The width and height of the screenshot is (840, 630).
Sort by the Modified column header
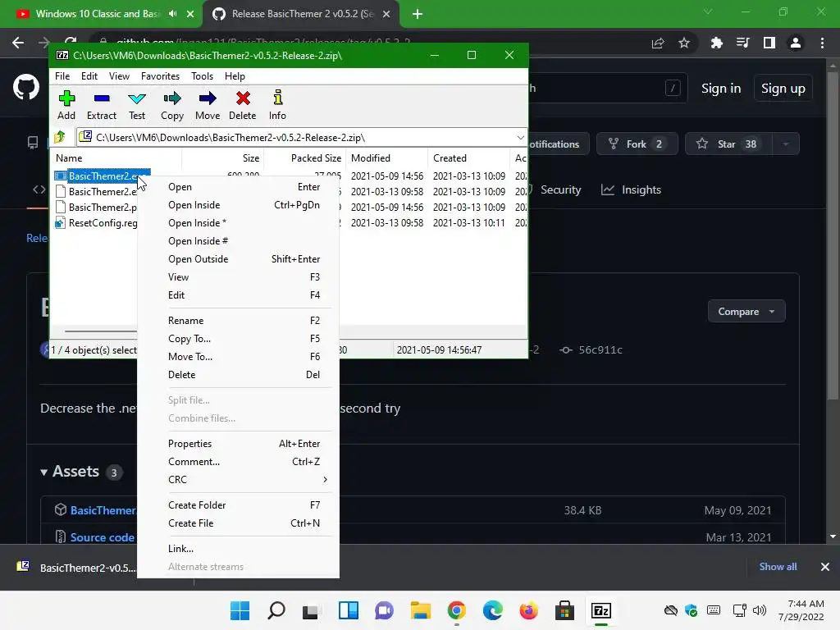coord(387,158)
